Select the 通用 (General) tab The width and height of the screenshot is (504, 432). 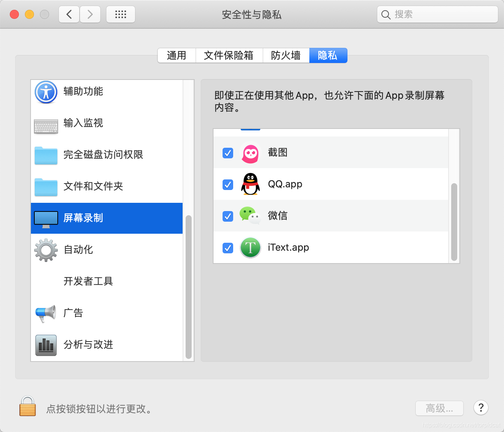point(177,55)
